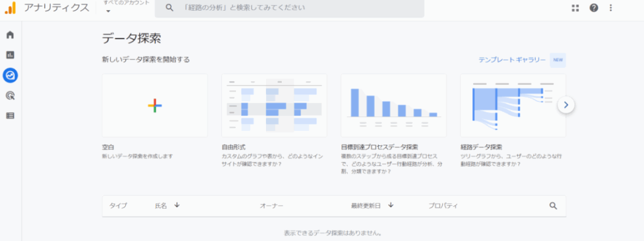The width and height of the screenshot is (644, 241).
Task: Open the Configure list icon in the sidebar
Action: [x=10, y=116]
